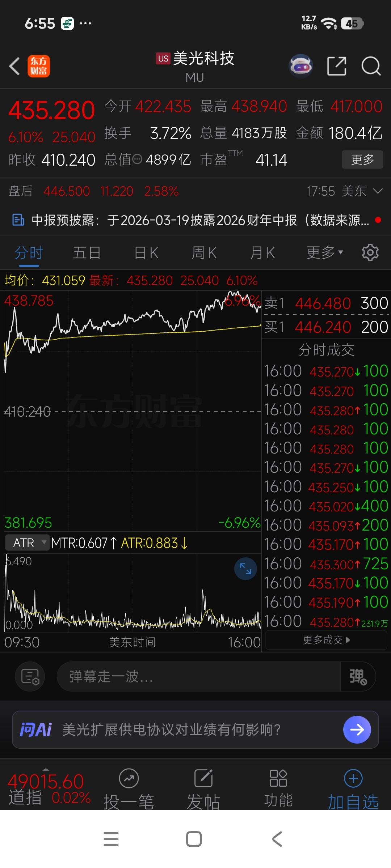Tap the 美光扩展供电协议 AI question
Screen dimensions: 391x868
tap(172, 729)
